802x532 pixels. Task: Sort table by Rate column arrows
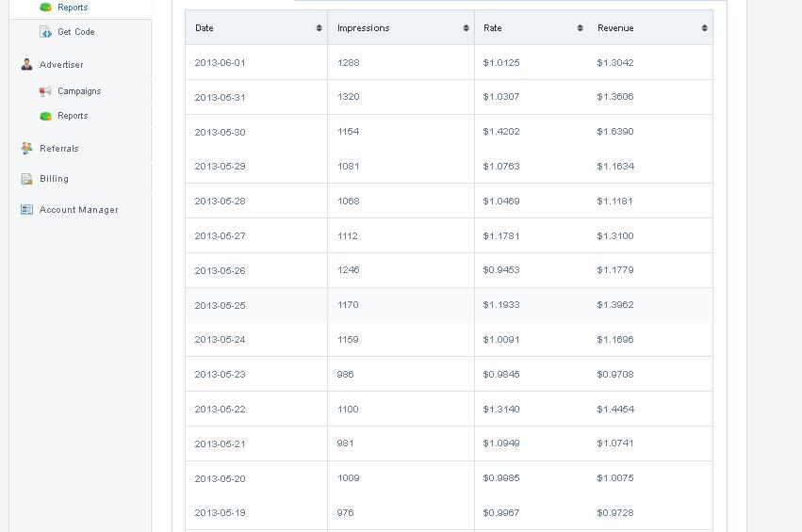pyautogui.click(x=580, y=28)
